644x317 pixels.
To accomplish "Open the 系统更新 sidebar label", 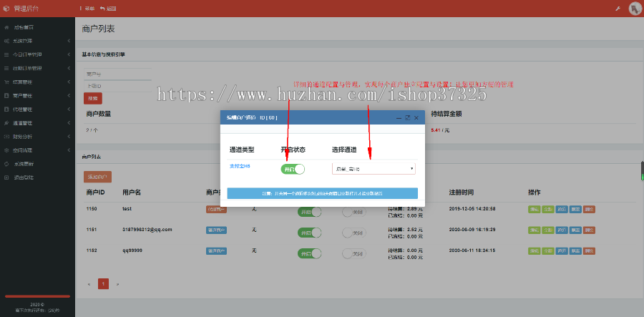I will 24,164.
